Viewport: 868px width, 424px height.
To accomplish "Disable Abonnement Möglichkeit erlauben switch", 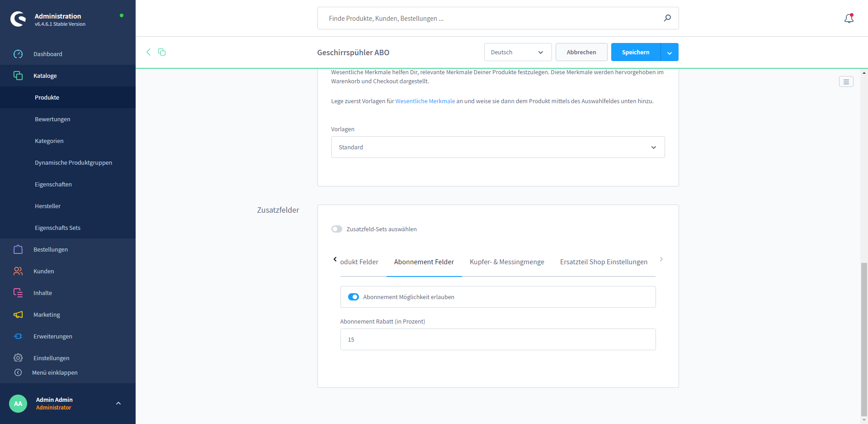I will (x=353, y=297).
